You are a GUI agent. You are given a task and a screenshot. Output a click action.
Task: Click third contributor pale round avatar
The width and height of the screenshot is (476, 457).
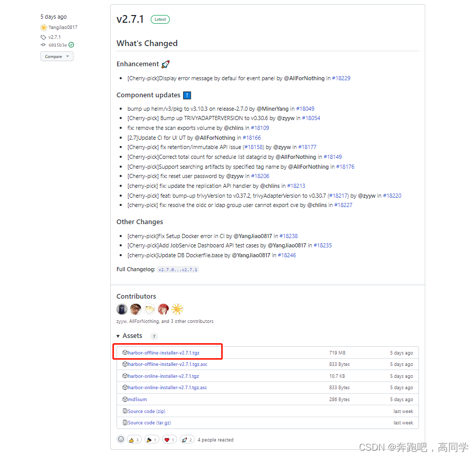(x=149, y=309)
